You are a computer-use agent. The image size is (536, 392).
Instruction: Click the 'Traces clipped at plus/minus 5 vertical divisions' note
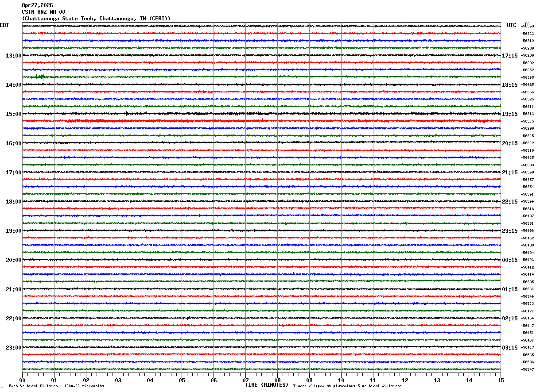[x=347, y=386]
